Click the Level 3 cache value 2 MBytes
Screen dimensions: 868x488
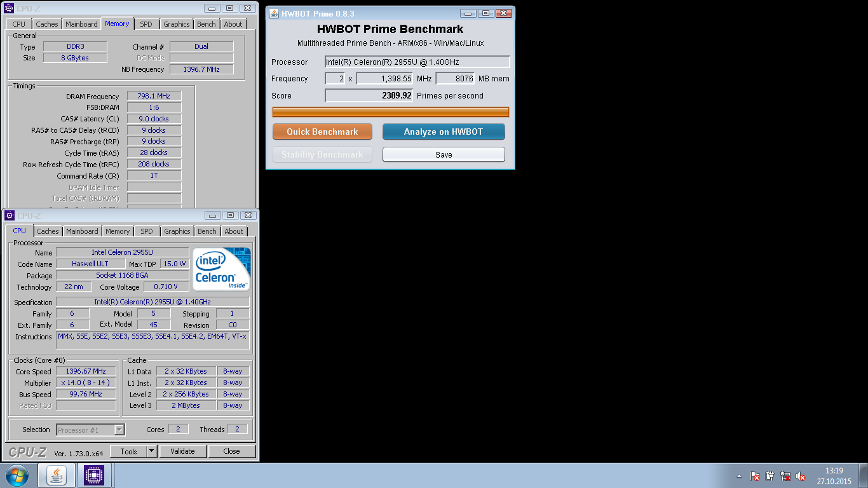186,405
